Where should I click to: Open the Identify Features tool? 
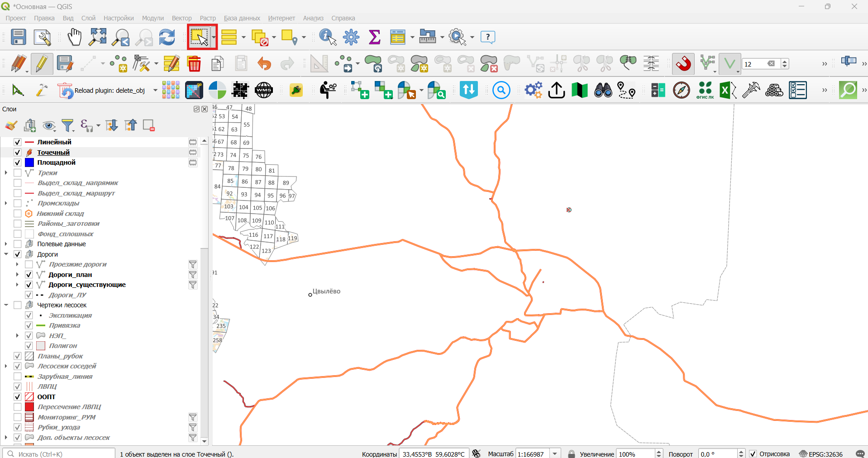pyautogui.click(x=328, y=37)
